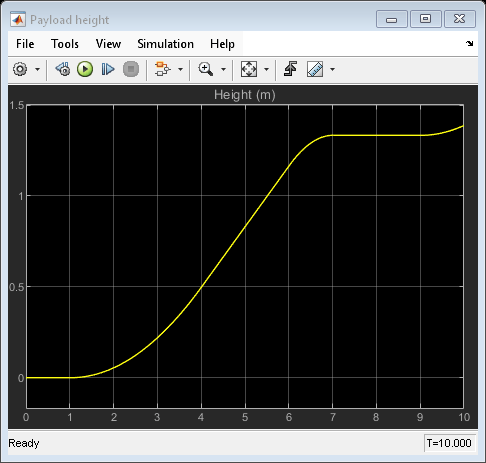
Task: Open the Tools menu
Action: 65,44
